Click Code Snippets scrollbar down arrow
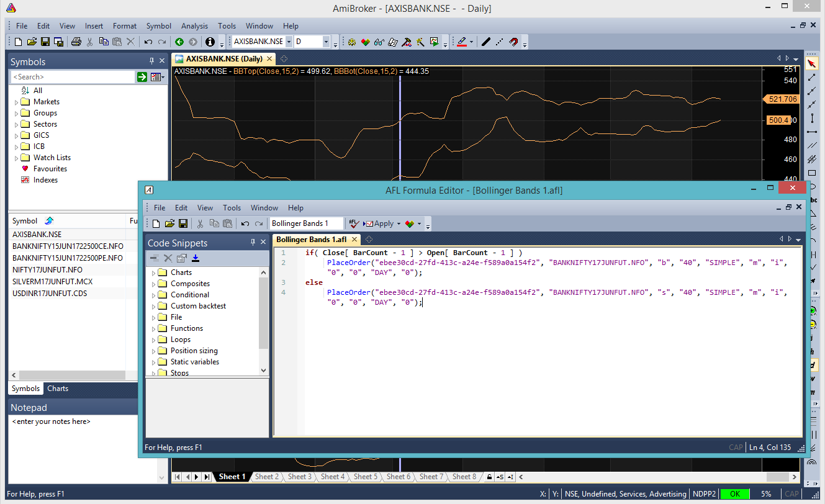The height and width of the screenshot is (504, 825). point(263,371)
